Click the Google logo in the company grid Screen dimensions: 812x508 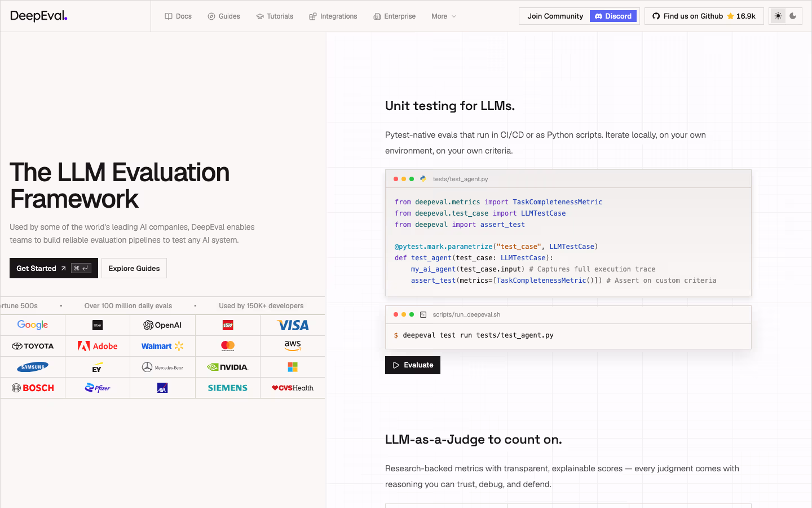point(33,325)
